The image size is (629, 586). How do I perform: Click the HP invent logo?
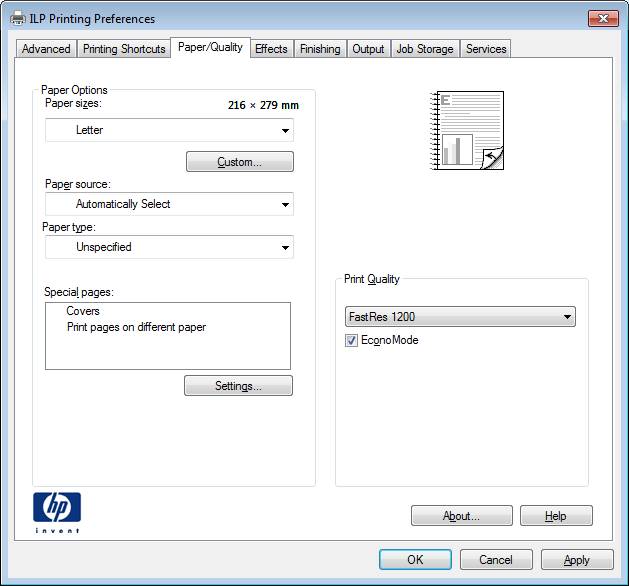[57, 511]
